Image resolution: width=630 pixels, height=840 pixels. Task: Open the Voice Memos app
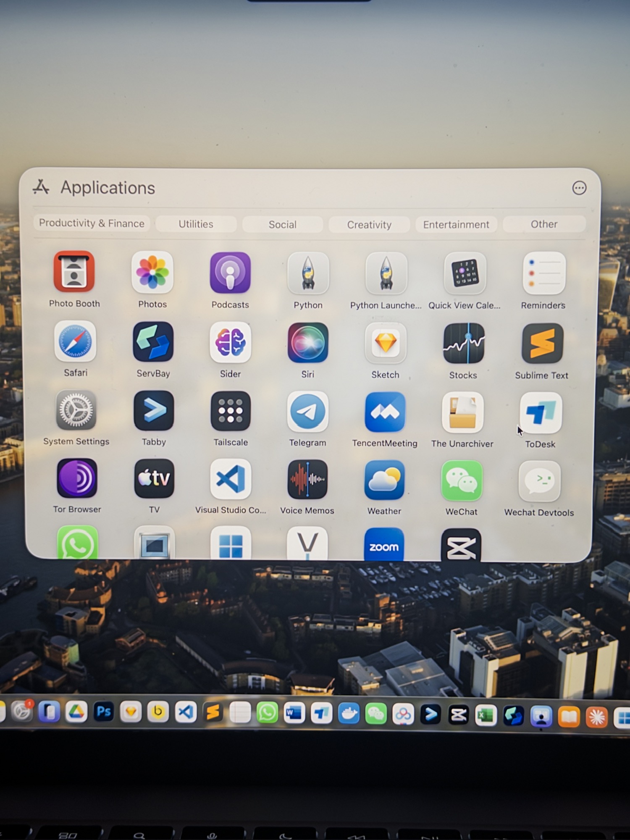(307, 480)
